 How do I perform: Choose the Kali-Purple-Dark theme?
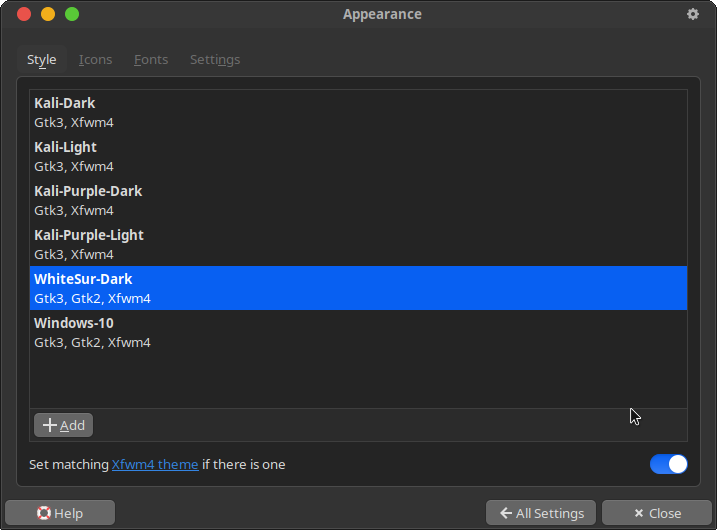[x=358, y=200]
